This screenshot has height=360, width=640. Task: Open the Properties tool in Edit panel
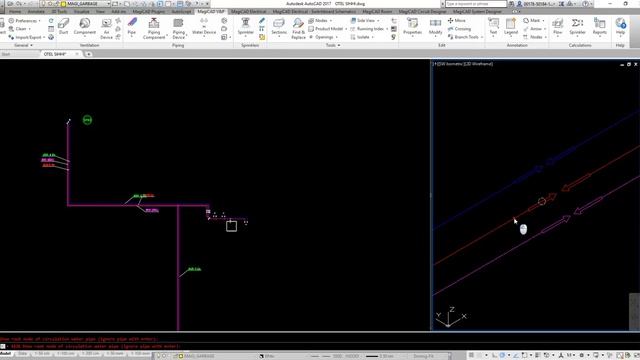(x=412, y=27)
